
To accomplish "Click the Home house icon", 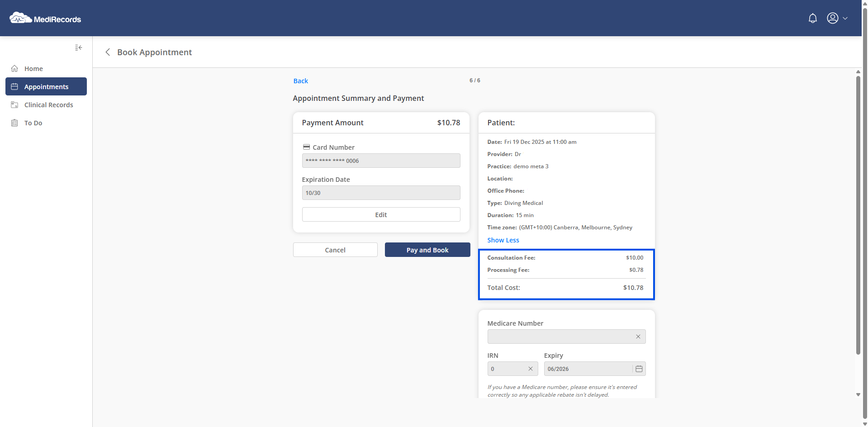I will [14, 69].
